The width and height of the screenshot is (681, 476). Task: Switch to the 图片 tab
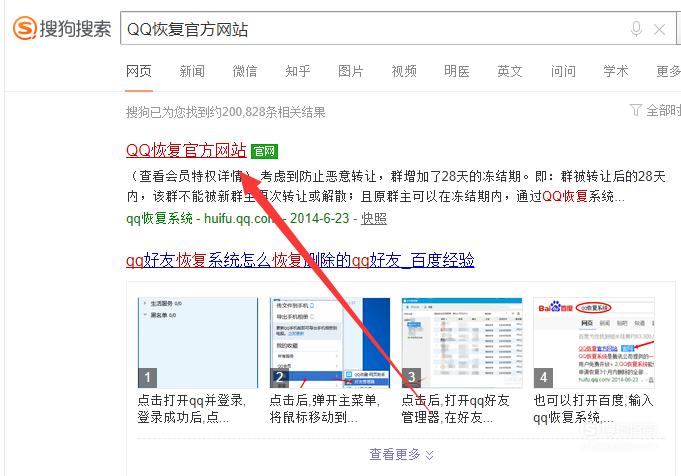(x=351, y=71)
